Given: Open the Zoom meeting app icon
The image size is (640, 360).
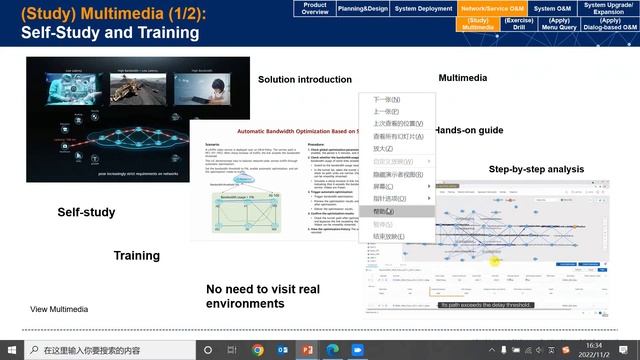Looking at the screenshot, I should coord(358,350).
